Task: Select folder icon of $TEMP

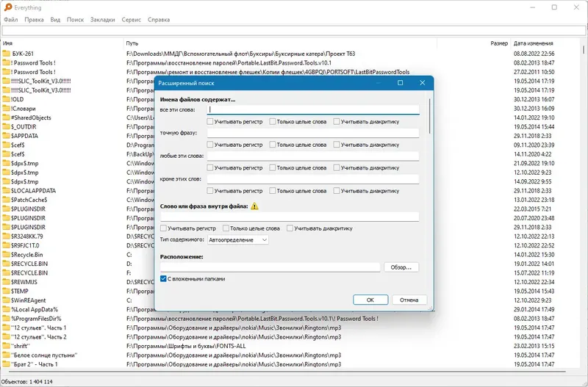Action: (x=6, y=291)
